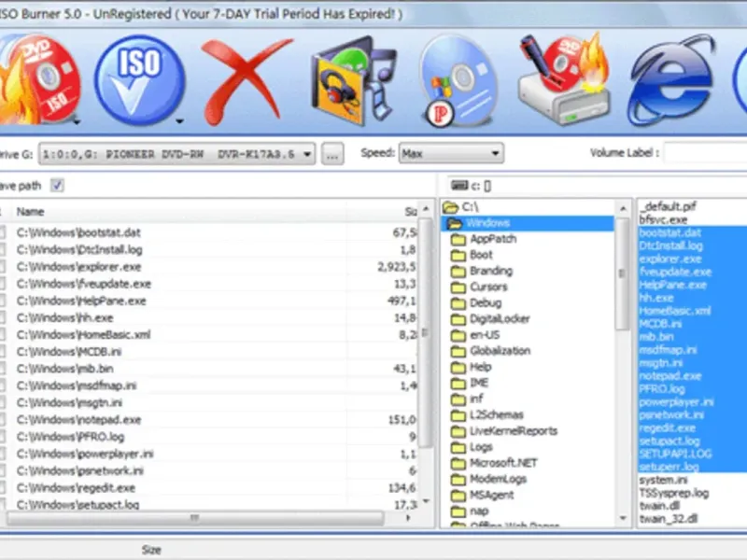
Task: Select TSSysprep.log in the file pane
Action: pyautogui.click(x=673, y=493)
